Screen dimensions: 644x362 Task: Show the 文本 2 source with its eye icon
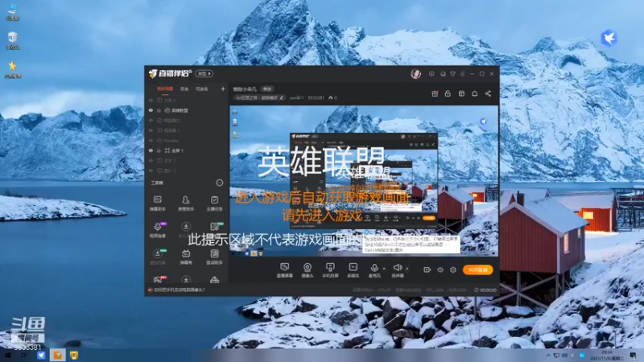[x=151, y=100]
